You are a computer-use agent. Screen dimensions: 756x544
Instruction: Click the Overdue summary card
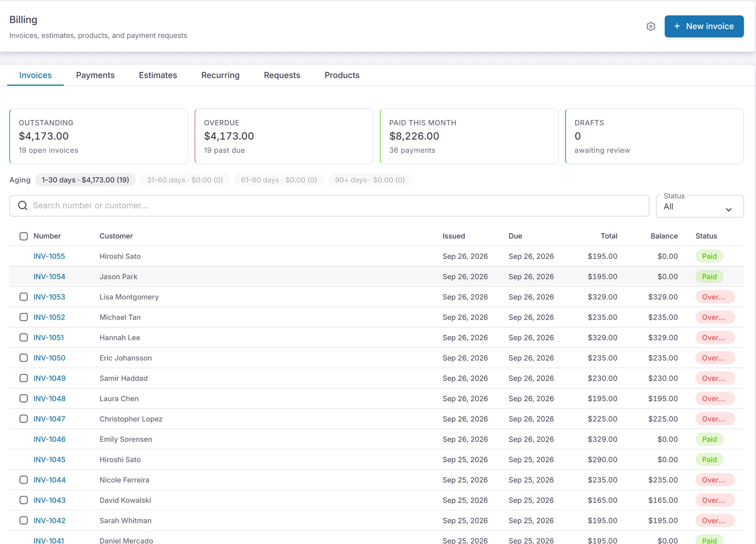point(284,136)
